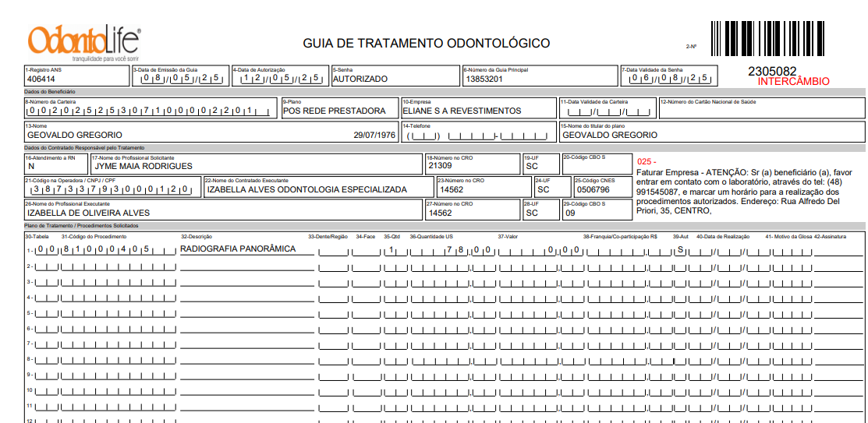The width and height of the screenshot is (868, 423).
Task: Select IZABELLA ALVES ODONTOLOGIA ESPECIALIZADA
Action: pyautogui.click(x=306, y=189)
